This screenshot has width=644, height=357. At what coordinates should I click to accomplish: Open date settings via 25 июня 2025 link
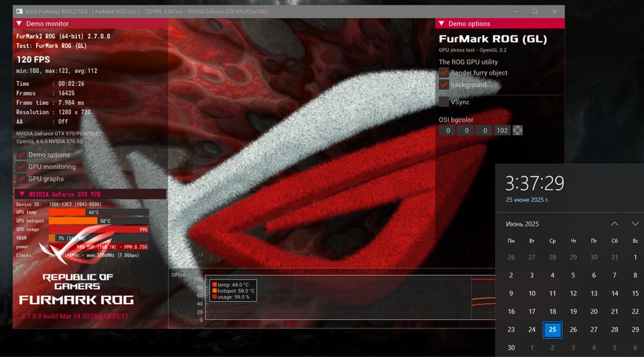click(527, 200)
